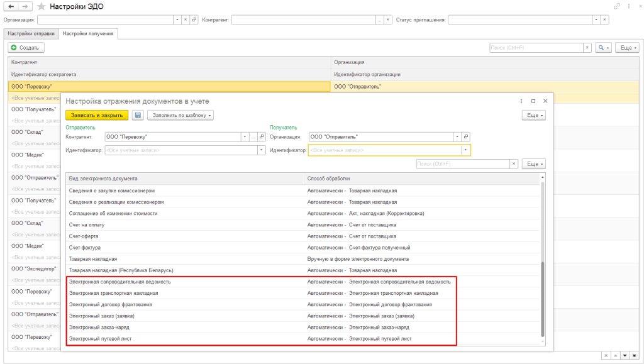Clear the Организация filter field

click(186, 19)
